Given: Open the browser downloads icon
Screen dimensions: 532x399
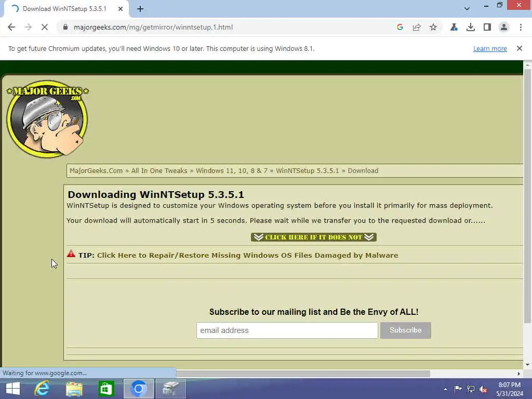Looking at the screenshot, I should click(x=471, y=27).
